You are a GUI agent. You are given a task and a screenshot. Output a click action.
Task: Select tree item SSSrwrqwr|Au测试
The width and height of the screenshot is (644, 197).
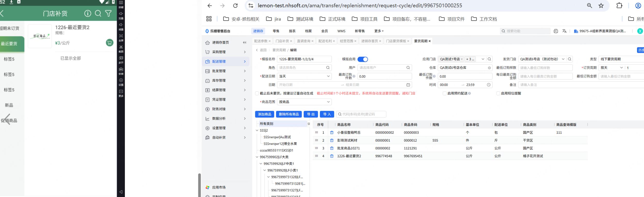(x=277, y=137)
